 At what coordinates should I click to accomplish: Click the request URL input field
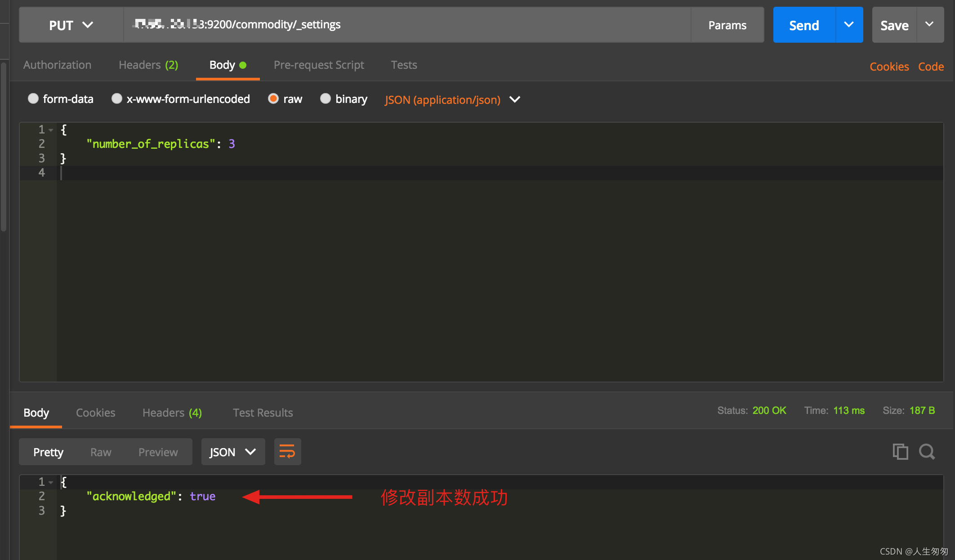450,25
